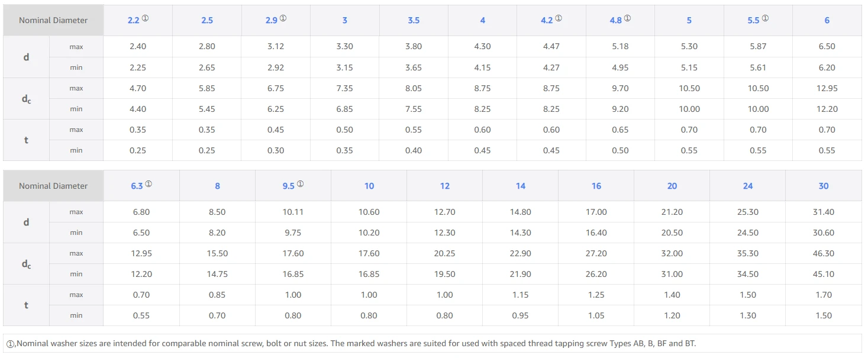
Task: Select the 24 nominal diameter link
Action: tap(748, 186)
